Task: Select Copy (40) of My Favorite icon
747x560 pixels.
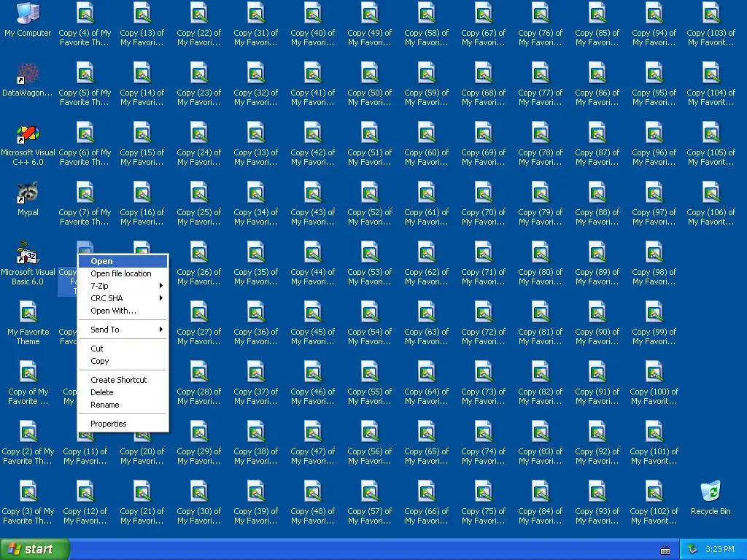Action: 312,13
